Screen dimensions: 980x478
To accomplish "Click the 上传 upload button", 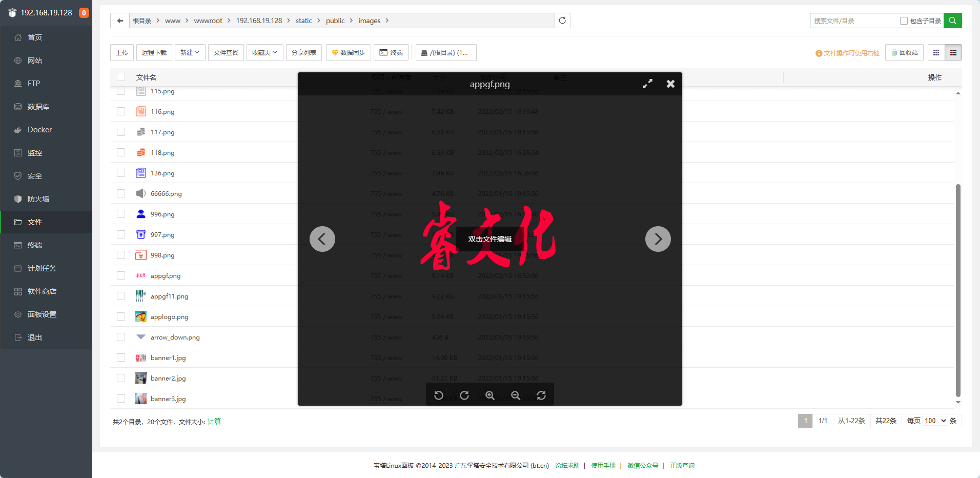I will point(122,53).
